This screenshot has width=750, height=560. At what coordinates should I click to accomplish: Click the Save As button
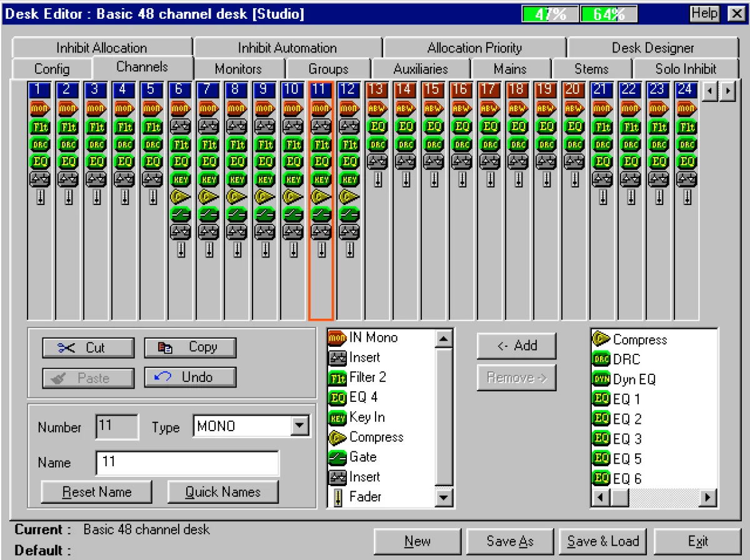pyautogui.click(x=510, y=541)
